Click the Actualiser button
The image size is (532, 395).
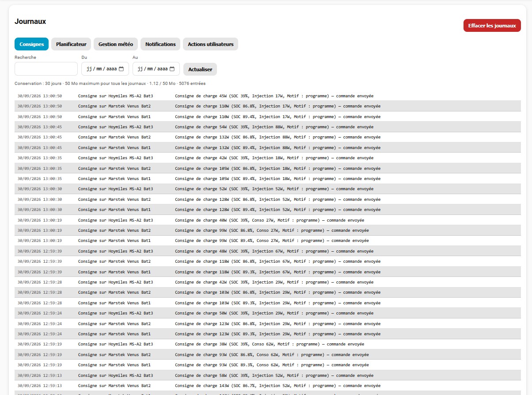(x=200, y=69)
